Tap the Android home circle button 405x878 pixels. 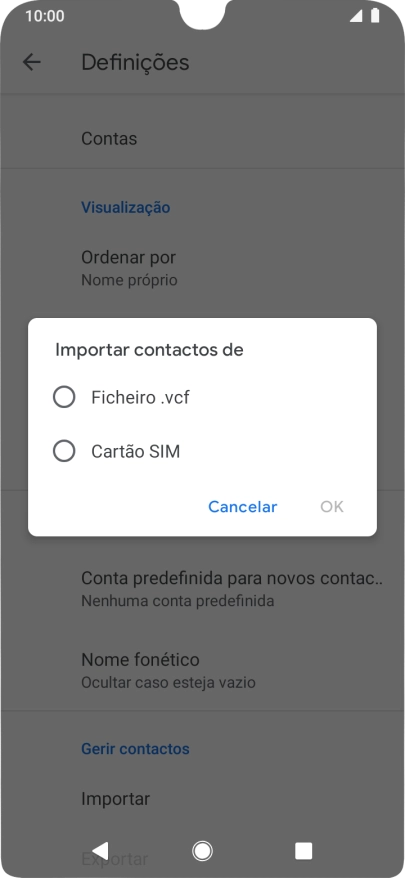point(202,851)
